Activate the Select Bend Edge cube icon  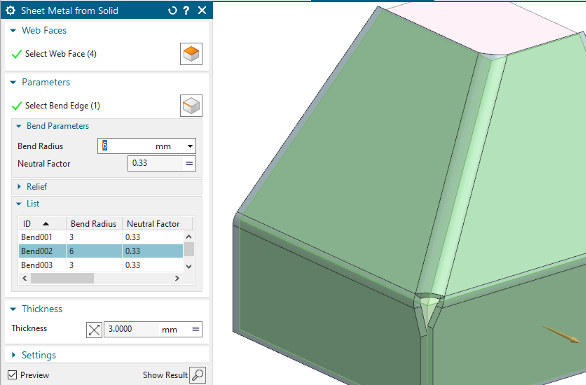point(191,105)
